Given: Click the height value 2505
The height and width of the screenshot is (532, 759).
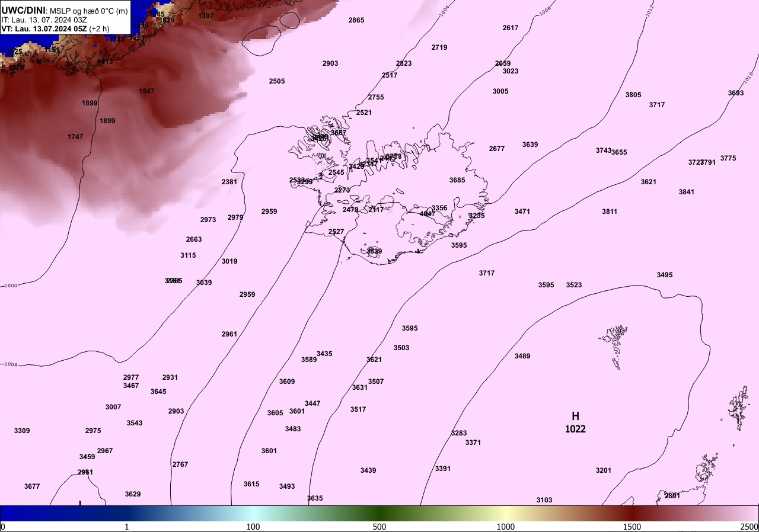Looking at the screenshot, I should tap(277, 81).
